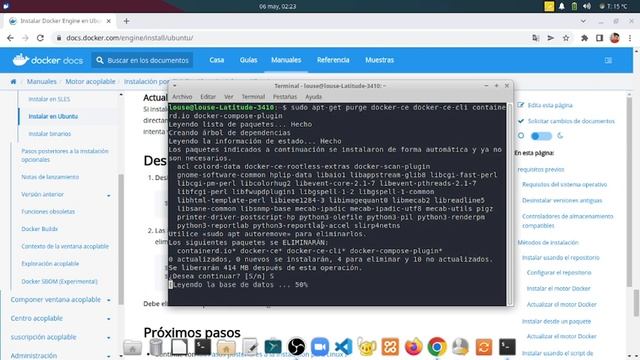Open the trash can in dock
The image size is (640, 360).
coord(156,347)
